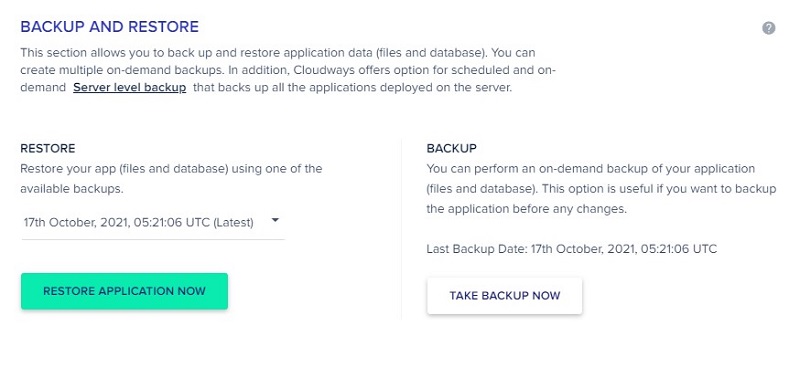This screenshot has width=800, height=378.
Task: Open the help question mark icon
Action: tap(769, 28)
